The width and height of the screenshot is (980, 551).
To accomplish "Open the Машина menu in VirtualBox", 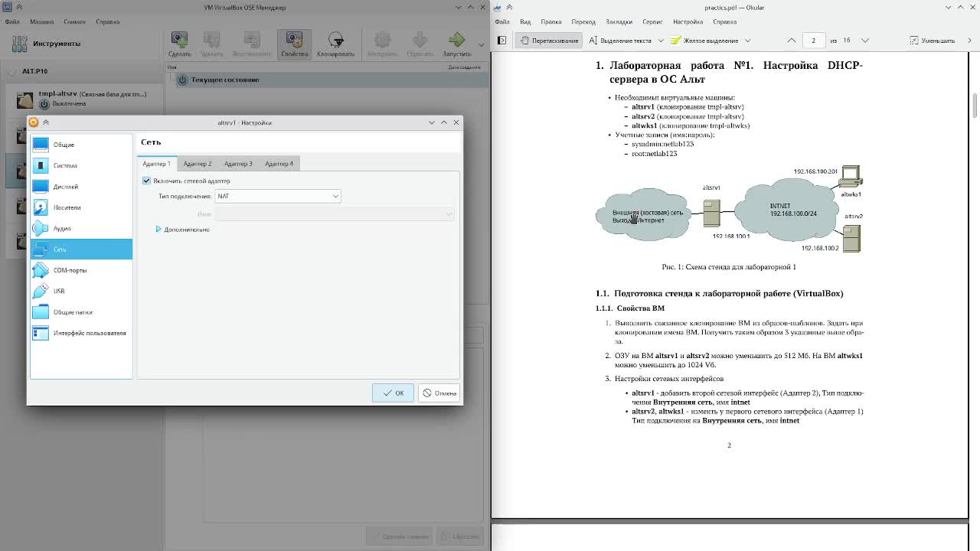I will click(x=42, y=22).
